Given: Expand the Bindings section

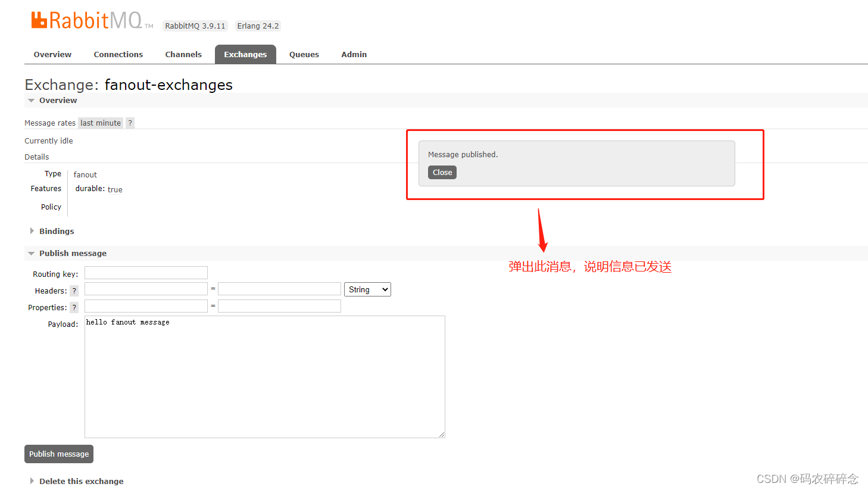Looking at the screenshot, I should [x=57, y=231].
